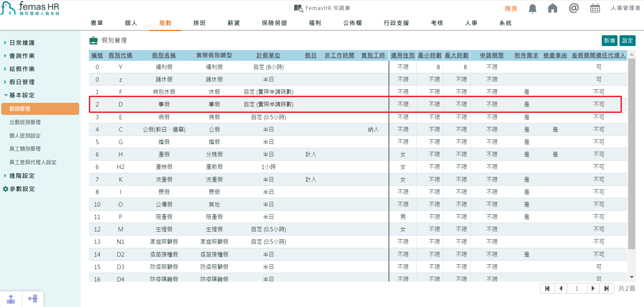Collapse the sidebar using the arrow icon
The image size is (644, 307).
point(33,298)
